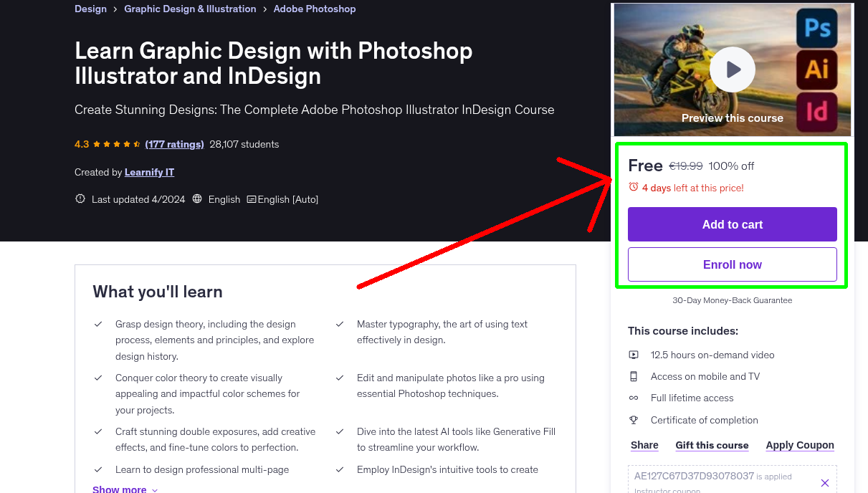Click the globe icon beside English language
Screen dimensions: 868x493
tap(197, 198)
